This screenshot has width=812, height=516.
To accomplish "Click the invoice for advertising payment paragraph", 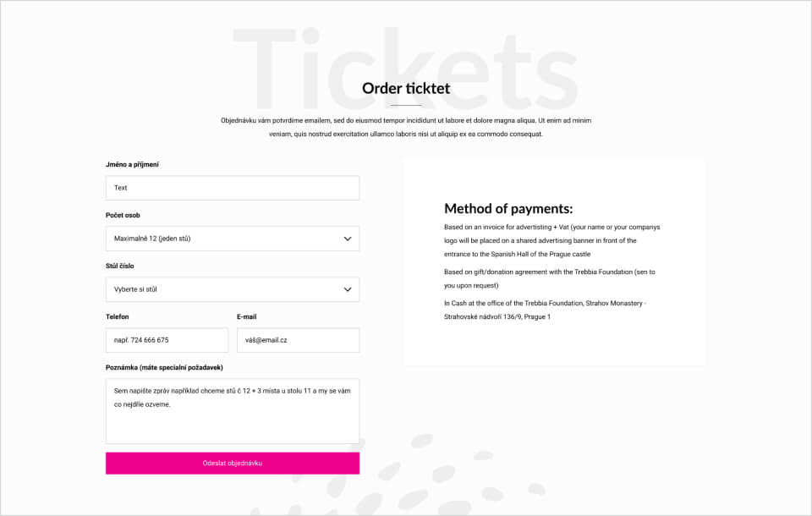I will click(552, 241).
